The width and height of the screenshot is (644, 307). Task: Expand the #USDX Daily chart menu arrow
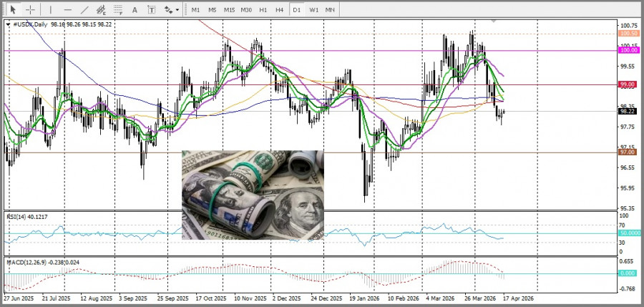click(x=8, y=24)
